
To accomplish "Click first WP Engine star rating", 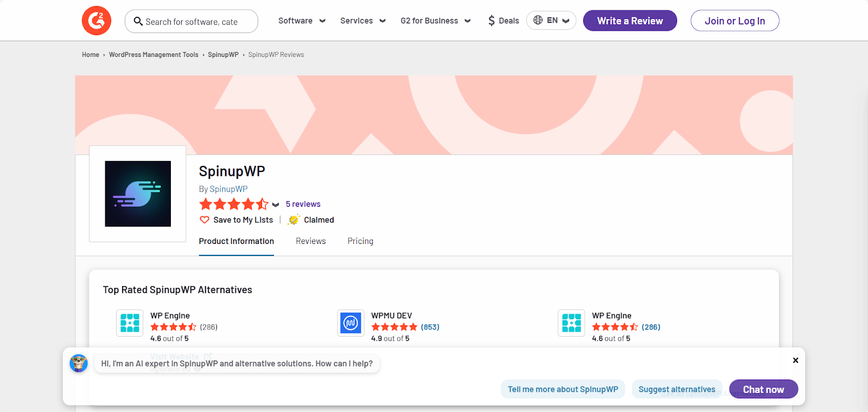I will click(x=174, y=327).
